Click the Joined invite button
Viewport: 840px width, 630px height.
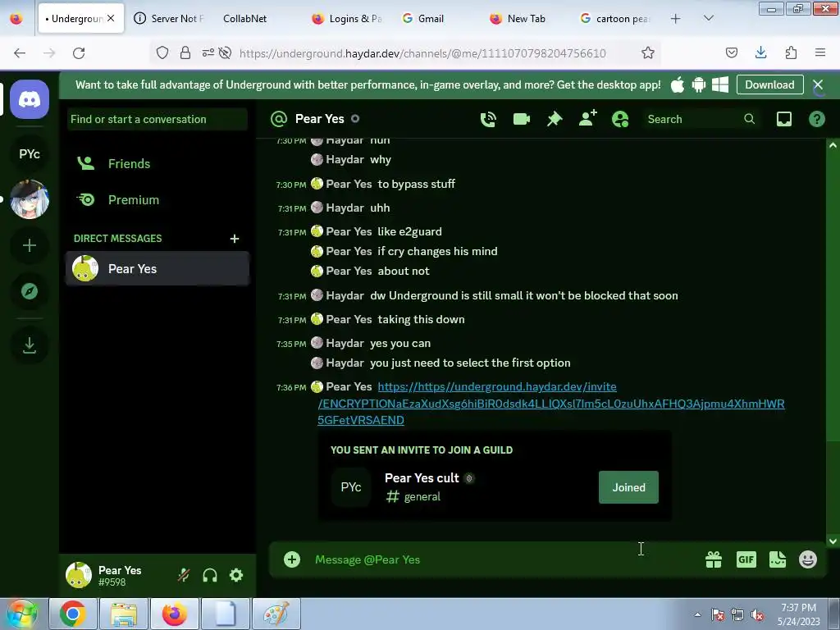tap(628, 487)
